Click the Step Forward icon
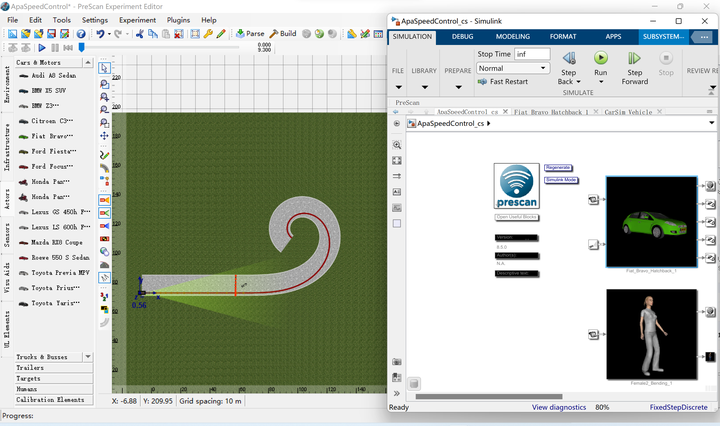The height and width of the screenshot is (426, 720). pyautogui.click(x=635, y=59)
